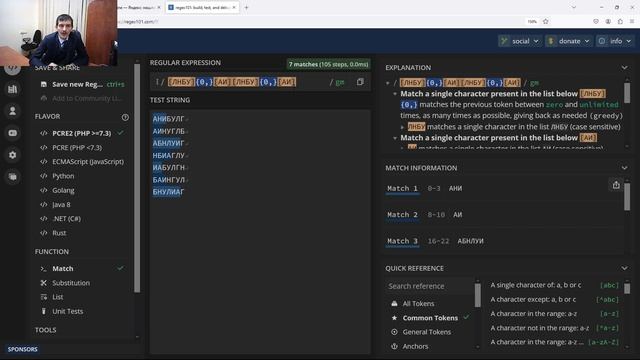The image size is (640, 360).
Task: Click Add to Community Library
Action: (82, 98)
